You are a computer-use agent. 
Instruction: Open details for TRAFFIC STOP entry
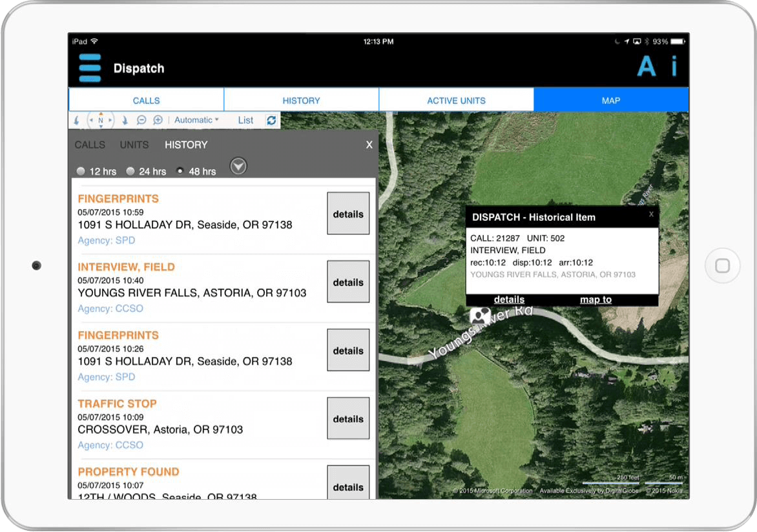[348, 419]
